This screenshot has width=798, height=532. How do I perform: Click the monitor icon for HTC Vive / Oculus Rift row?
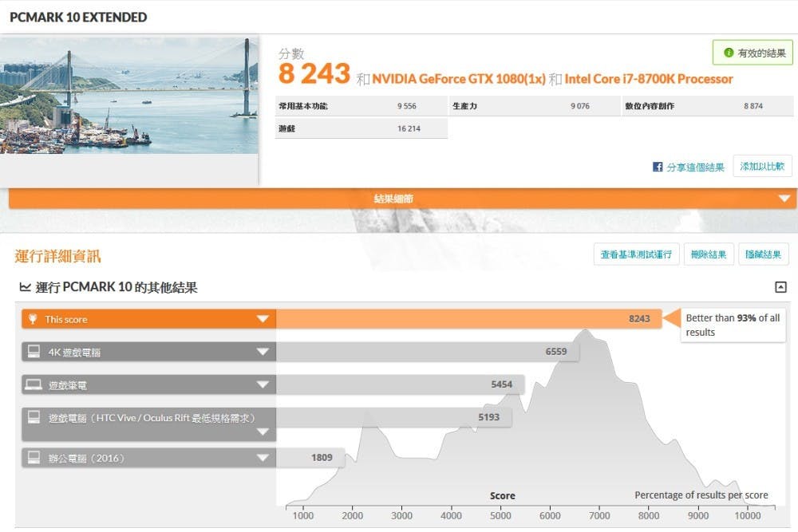click(x=34, y=417)
